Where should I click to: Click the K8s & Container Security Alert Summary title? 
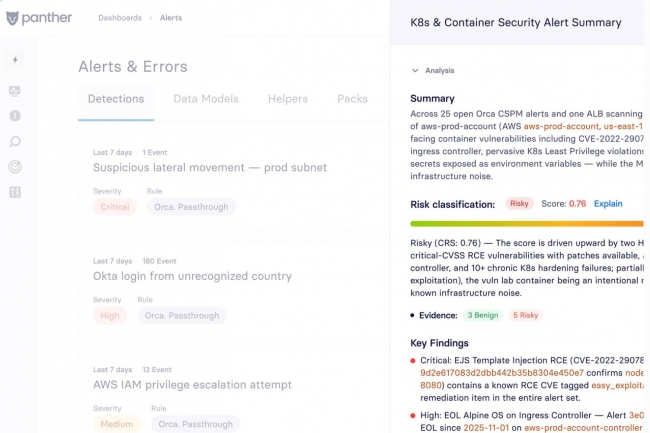point(516,22)
